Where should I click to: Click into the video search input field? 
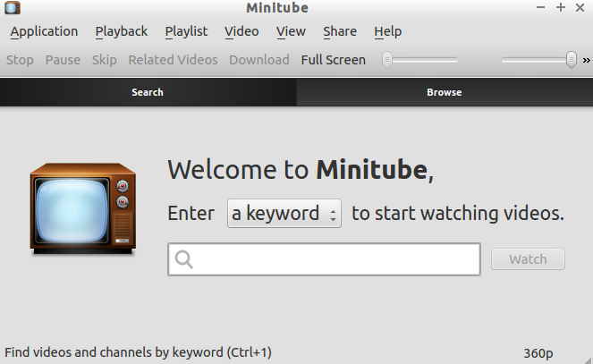pos(324,259)
